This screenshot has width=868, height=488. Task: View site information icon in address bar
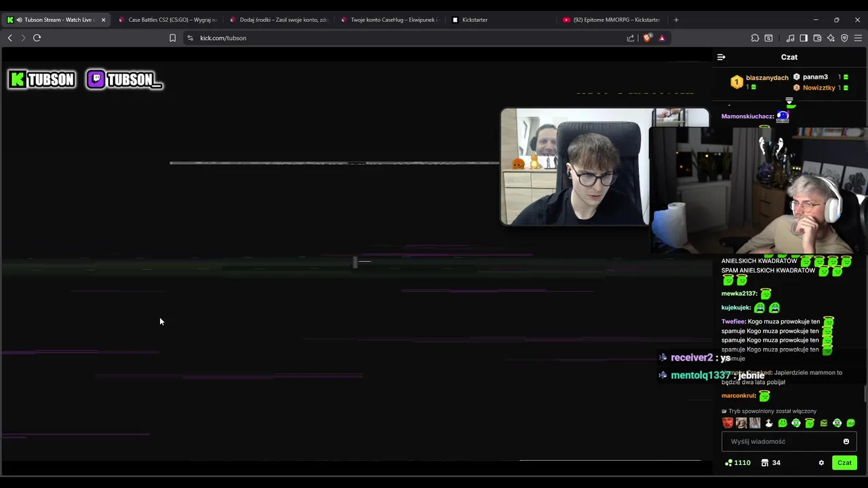[x=190, y=38]
